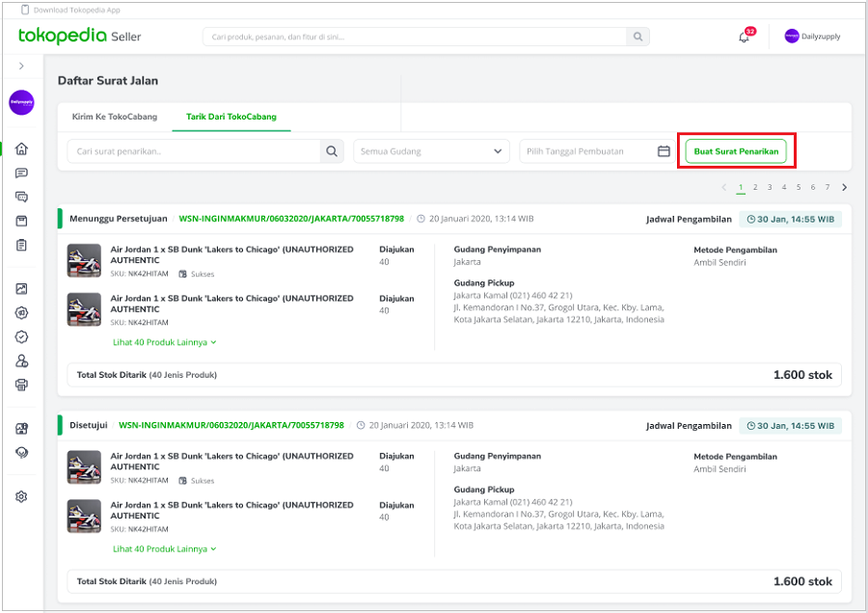868x613 pixels.
Task: Click the Disetujui status label
Action: click(x=89, y=425)
